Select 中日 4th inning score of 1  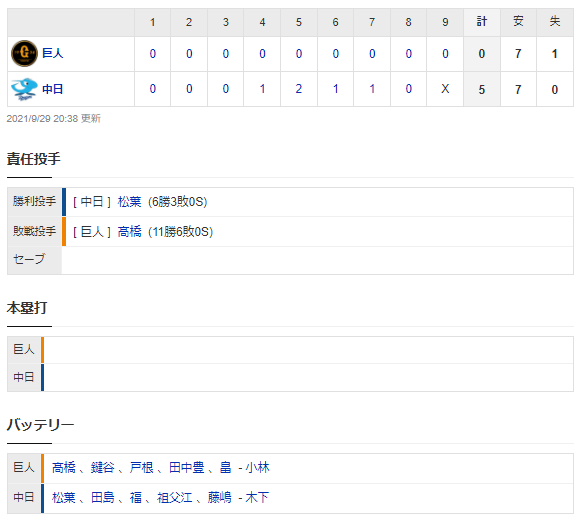[262, 89]
